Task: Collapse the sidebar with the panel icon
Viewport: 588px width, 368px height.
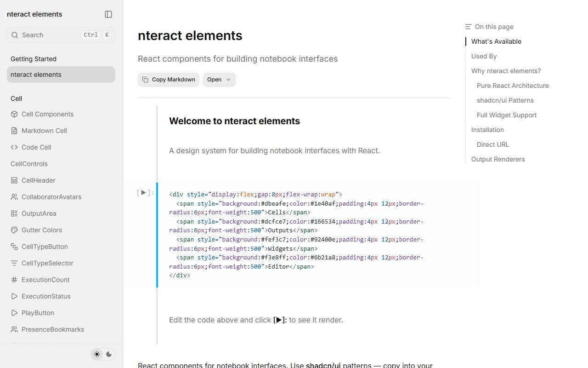Action: pos(108,14)
